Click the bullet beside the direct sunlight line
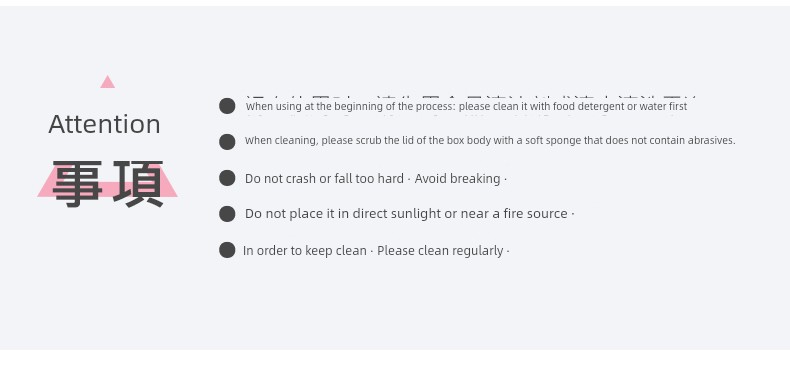The width and height of the screenshot is (790, 375). 227,214
